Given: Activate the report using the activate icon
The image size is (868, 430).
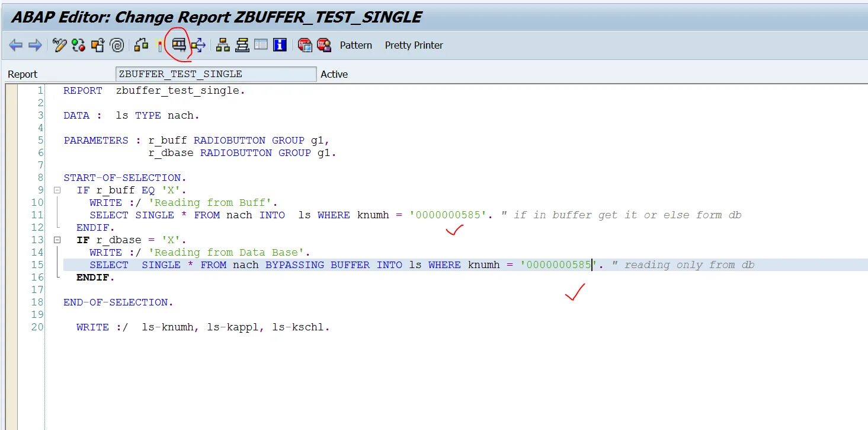Looking at the screenshot, I should 97,45.
